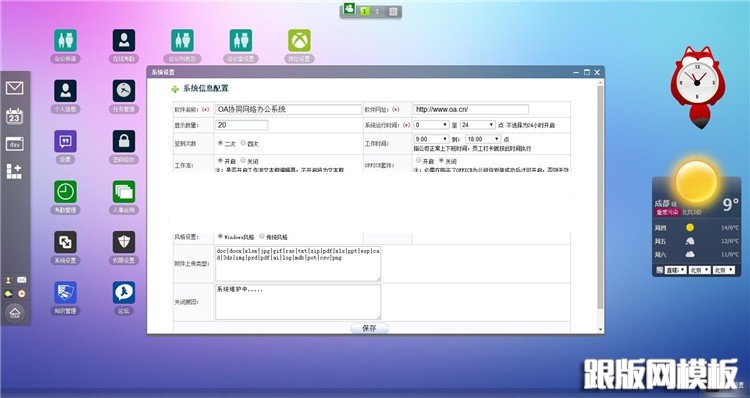Click the 显示数量 field showing 20
The width and height of the screenshot is (750, 398).
click(242, 125)
